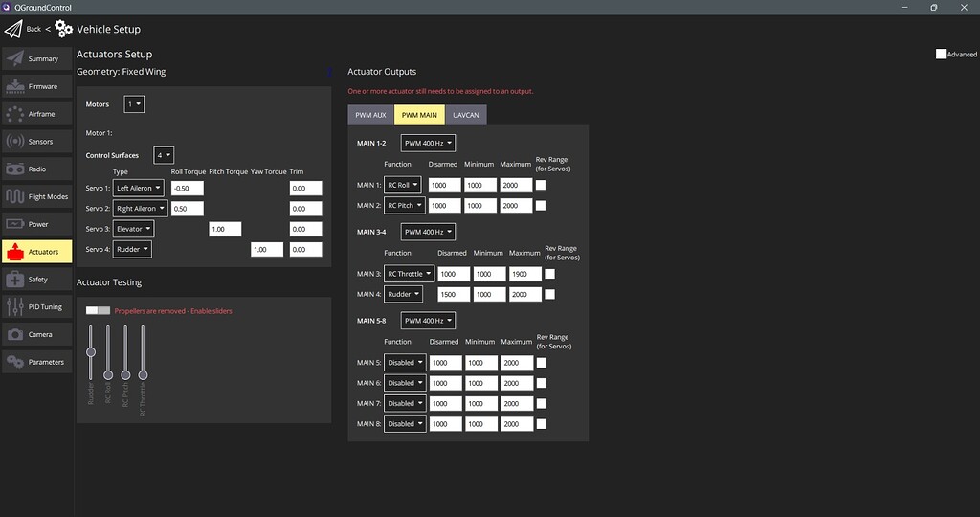Select the Airframe icon in sidebar
The height and width of the screenshot is (517, 980).
coord(15,114)
